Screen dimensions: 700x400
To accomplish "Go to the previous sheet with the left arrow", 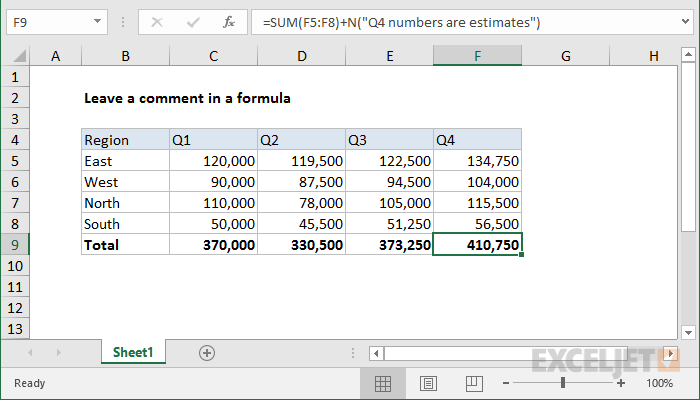I will tap(30, 353).
